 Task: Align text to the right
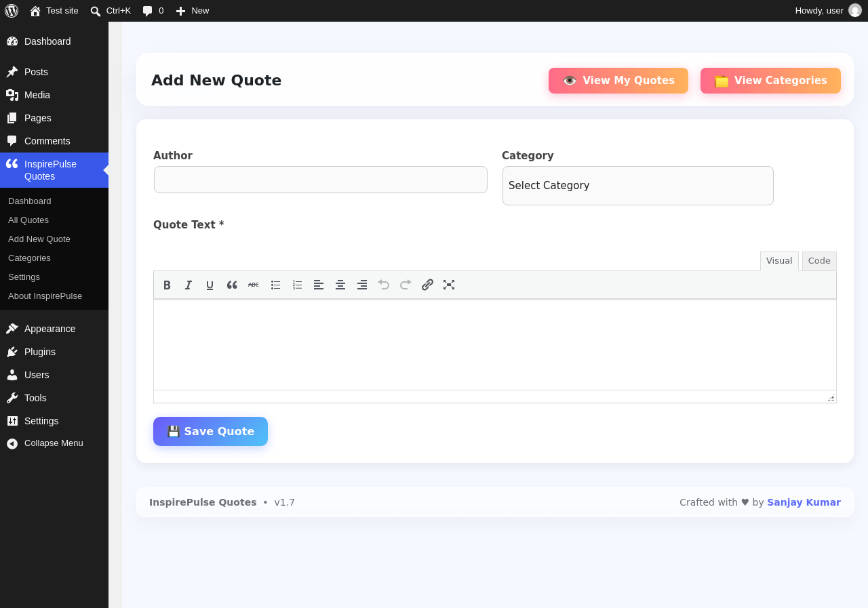[362, 285]
